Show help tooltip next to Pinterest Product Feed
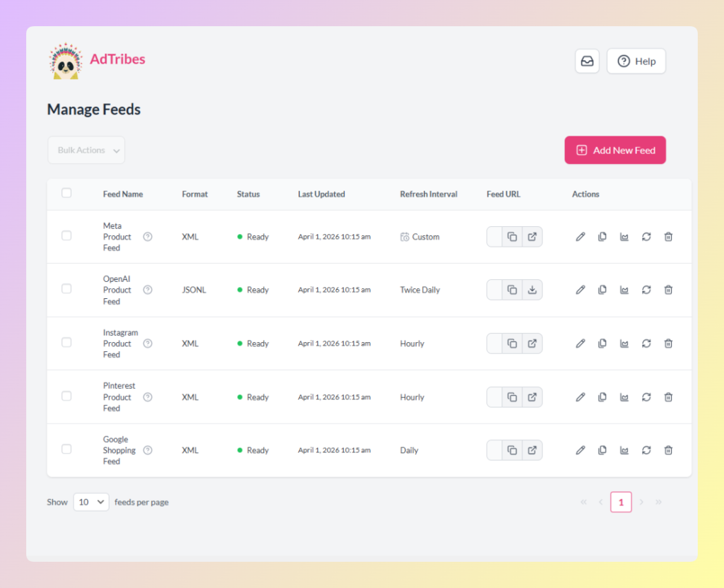Image resolution: width=724 pixels, height=588 pixels. tap(148, 397)
